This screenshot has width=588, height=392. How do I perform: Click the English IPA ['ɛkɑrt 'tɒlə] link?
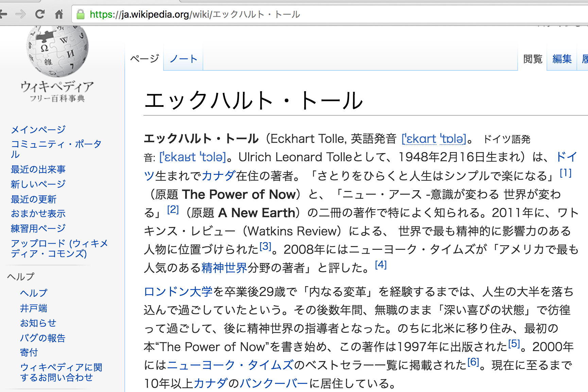[x=434, y=139]
